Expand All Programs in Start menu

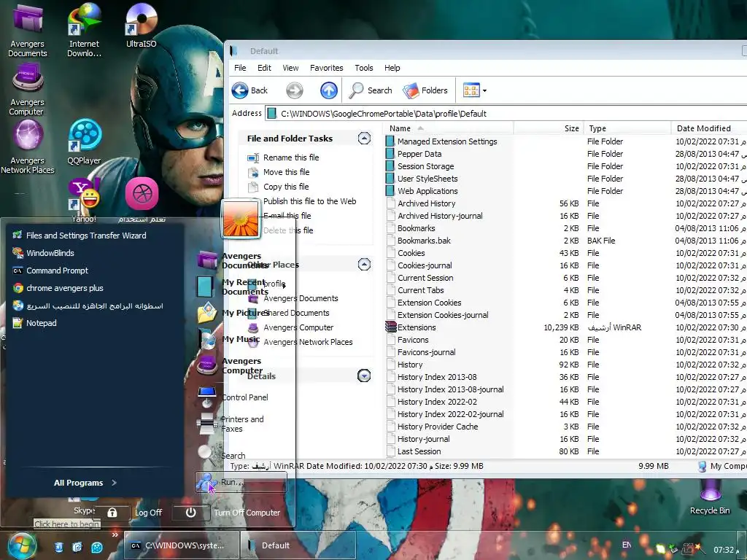pos(85,483)
